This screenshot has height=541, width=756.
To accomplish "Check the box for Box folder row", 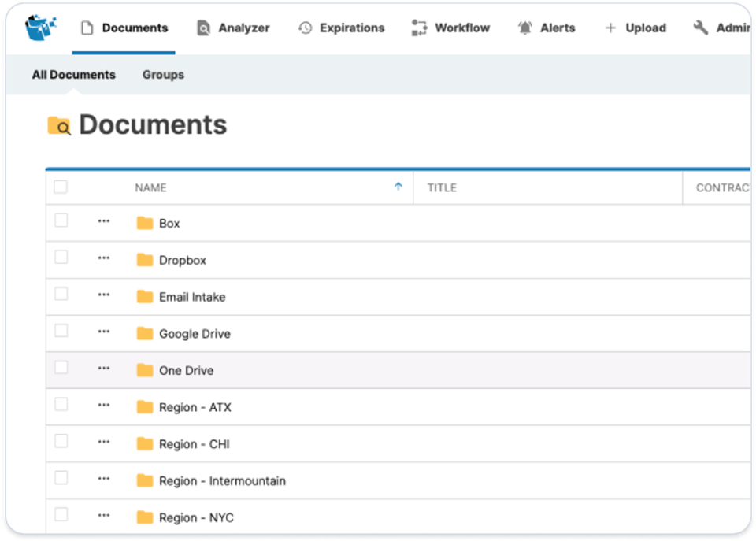I will pos(61,220).
